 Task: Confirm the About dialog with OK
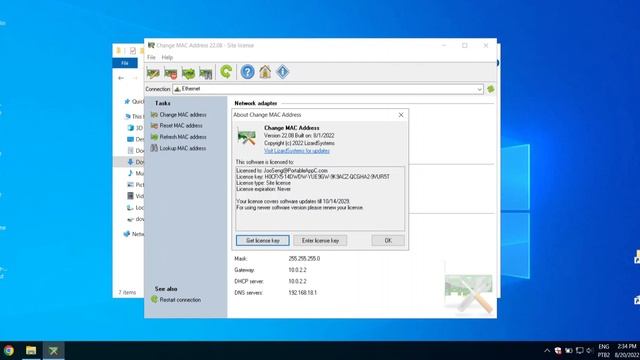(x=388, y=240)
